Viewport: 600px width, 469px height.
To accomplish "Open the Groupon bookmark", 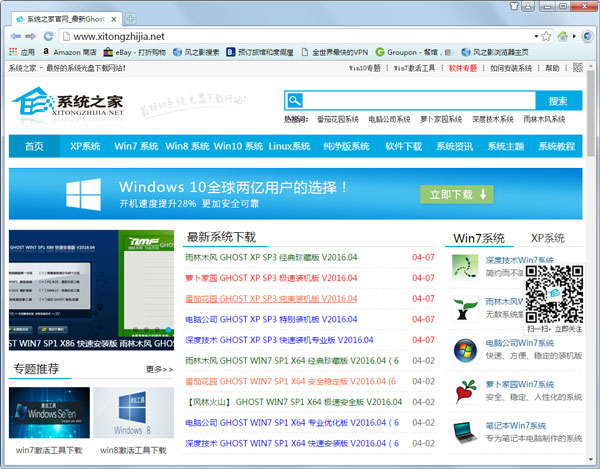I will [414, 52].
